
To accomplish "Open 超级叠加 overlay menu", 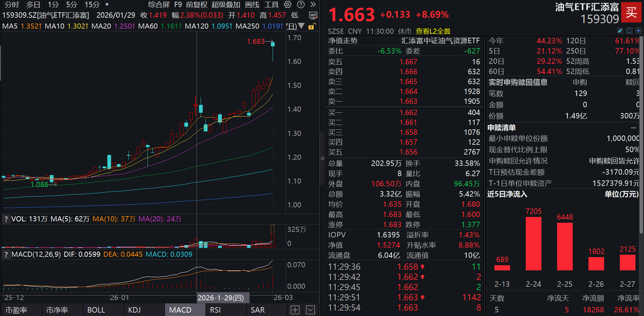I will pos(226,4).
